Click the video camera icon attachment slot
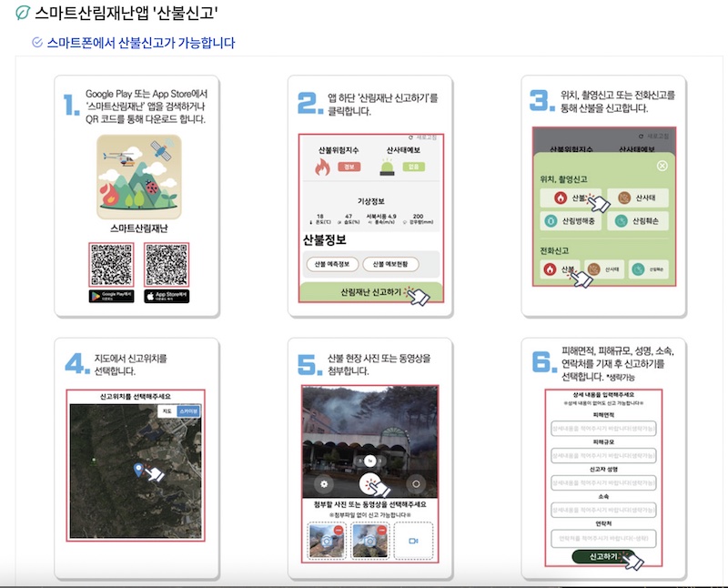728x588 pixels. pos(413,541)
